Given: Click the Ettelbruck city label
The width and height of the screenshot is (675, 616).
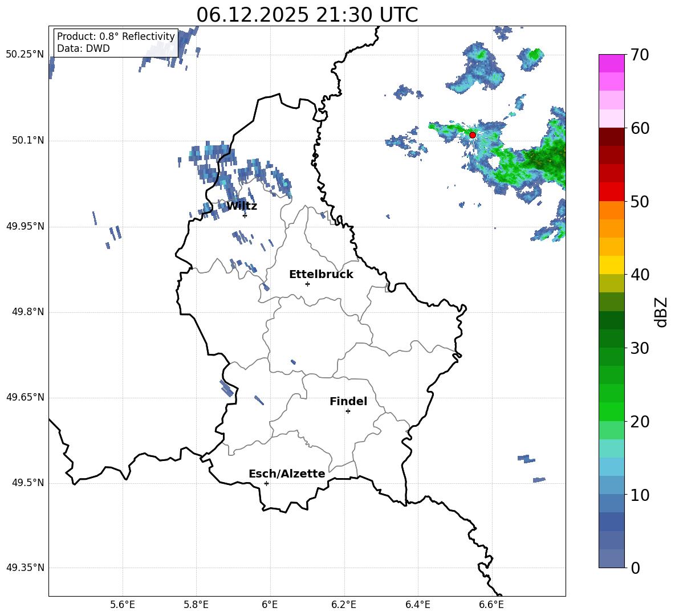Looking at the screenshot, I should (x=321, y=275).
